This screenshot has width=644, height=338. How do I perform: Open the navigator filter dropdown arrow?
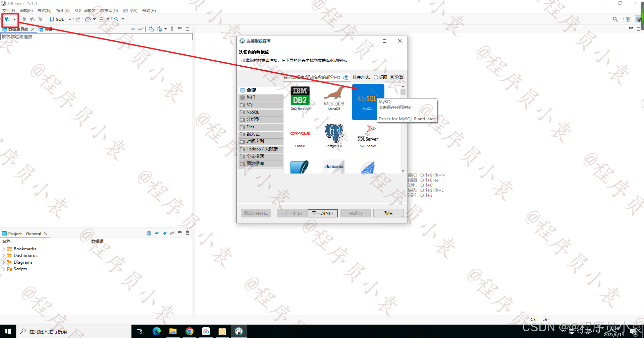pyautogui.click(x=166, y=29)
